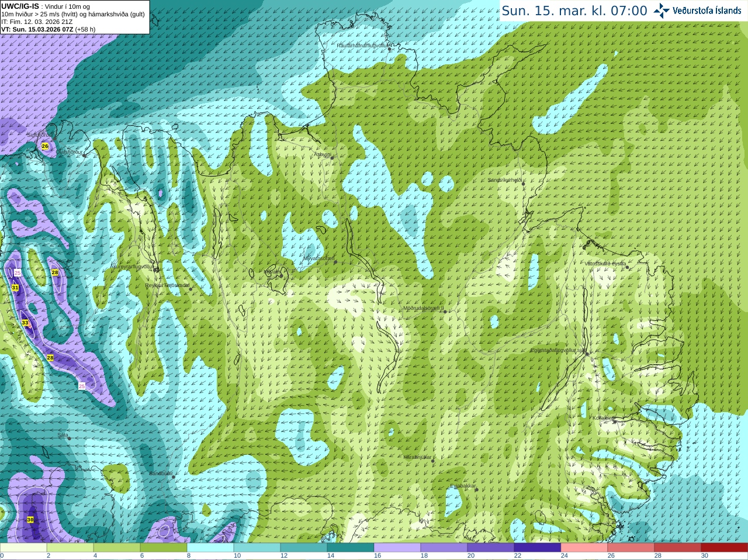
Task: Pick the 6–8 m/s olive green legend swatch
Action: pos(164,548)
